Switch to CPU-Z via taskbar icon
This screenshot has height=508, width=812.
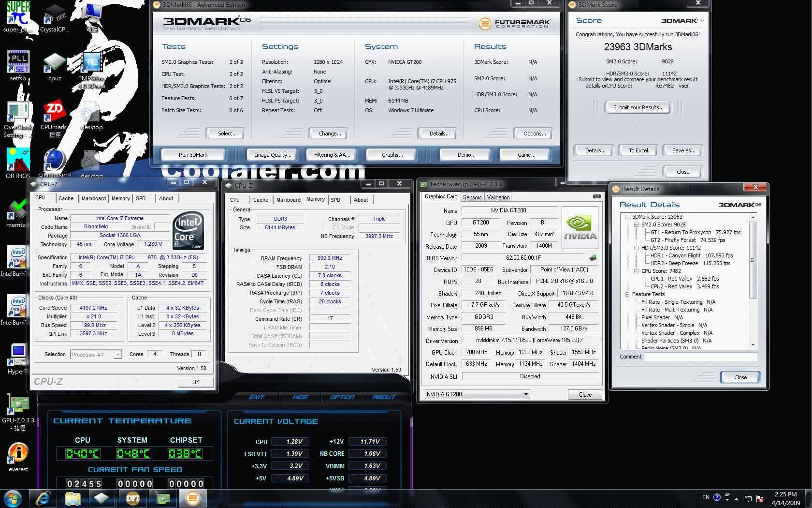[x=101, y=498]
